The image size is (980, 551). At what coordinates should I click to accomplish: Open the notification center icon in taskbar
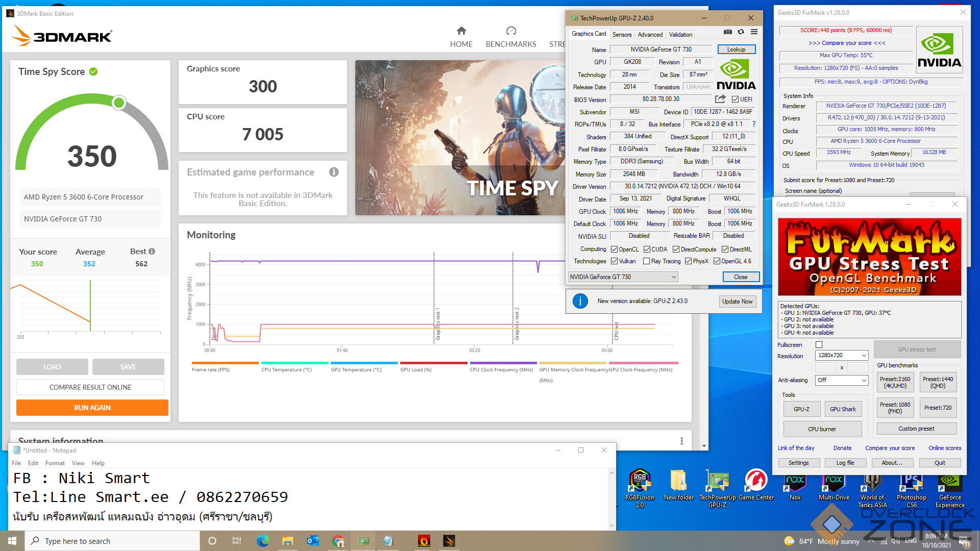[x=964, y=541]
